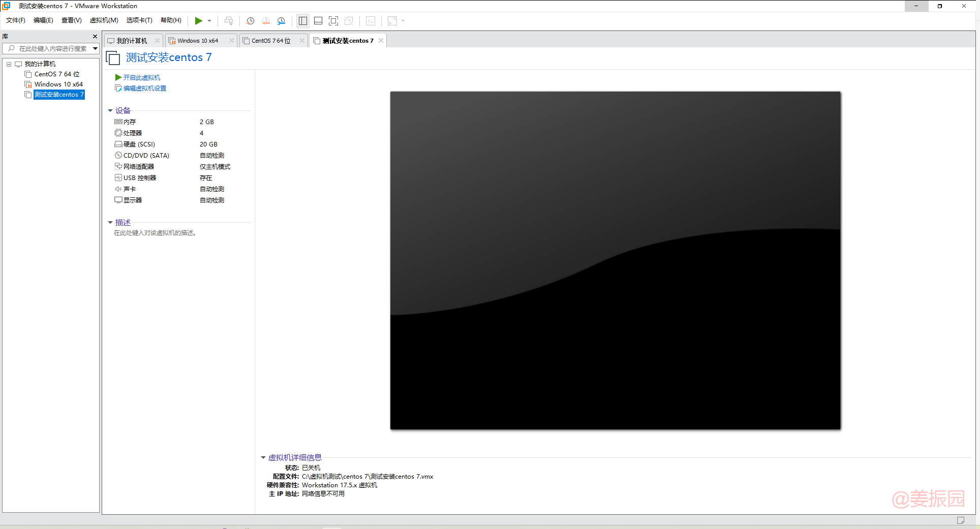Click the speaker icon beside 声卡
This screenshot has width=980, height=529.
118,189
